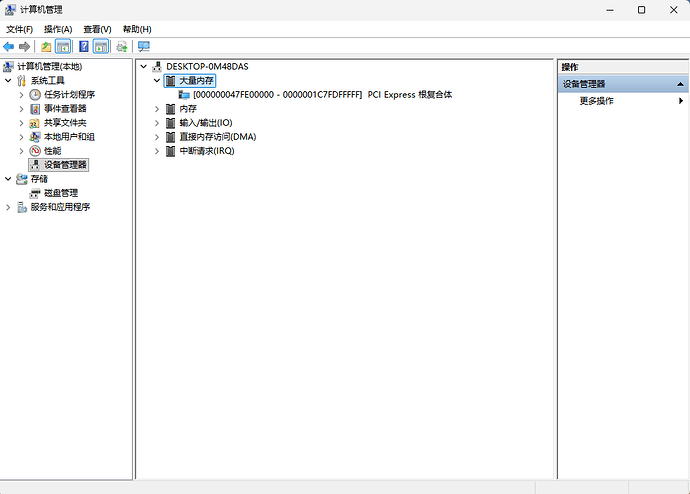Select the PCI Express 根复合体 entry
The width and height of the screenshot is (690, 494).
(322, 95)
